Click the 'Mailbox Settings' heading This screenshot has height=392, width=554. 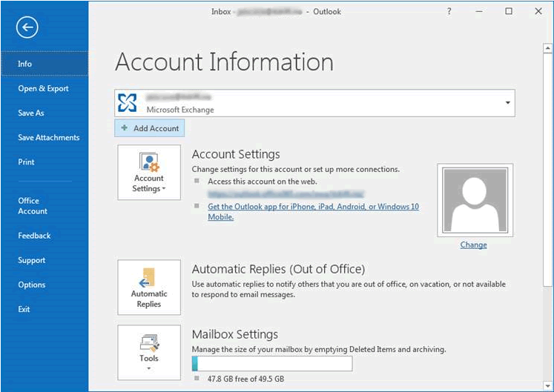(x=235, y=334)
